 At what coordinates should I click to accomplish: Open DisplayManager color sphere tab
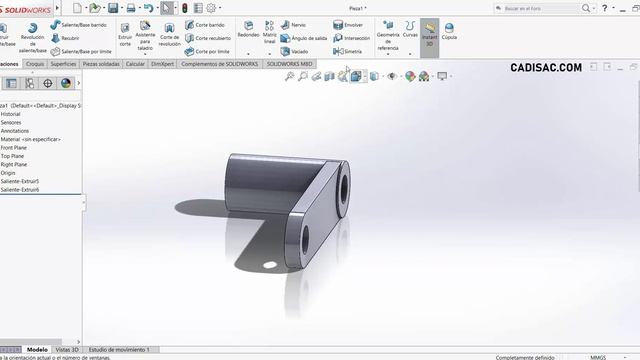tap(66, 83)
